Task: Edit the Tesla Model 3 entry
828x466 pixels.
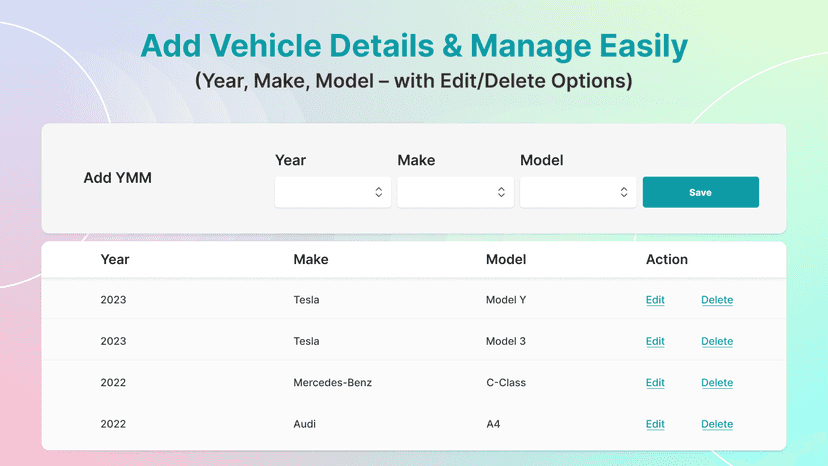Action: (x=655, y=341)
